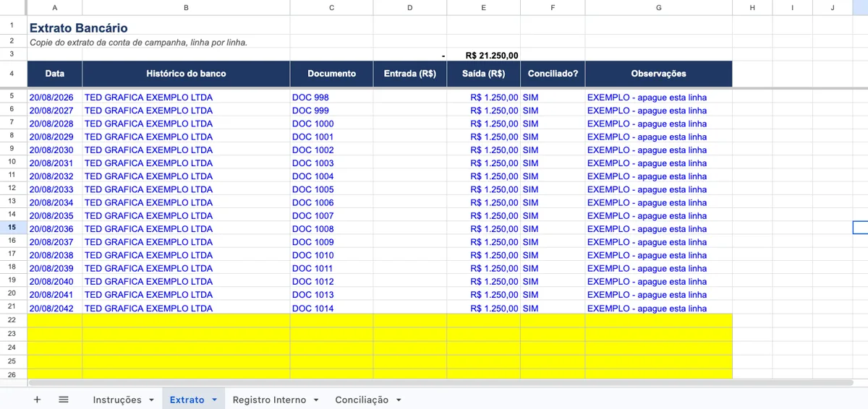
Task: Open the Extrato tab dropdown arrow
Action: 214,400
